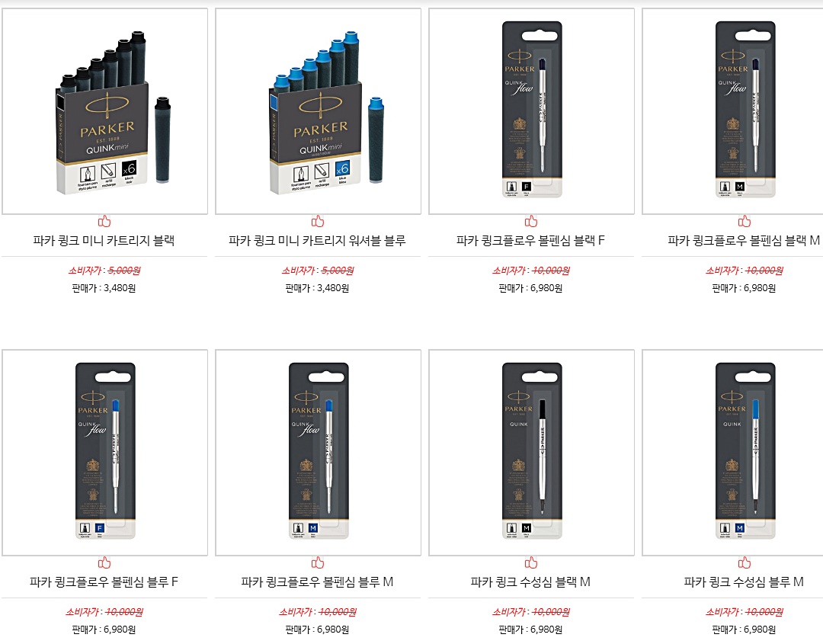Click thumbs-up icon under 퀑크플로우 볼펜심 블루 F
This screenshot has height=644, width=823.
coord(104,563)
